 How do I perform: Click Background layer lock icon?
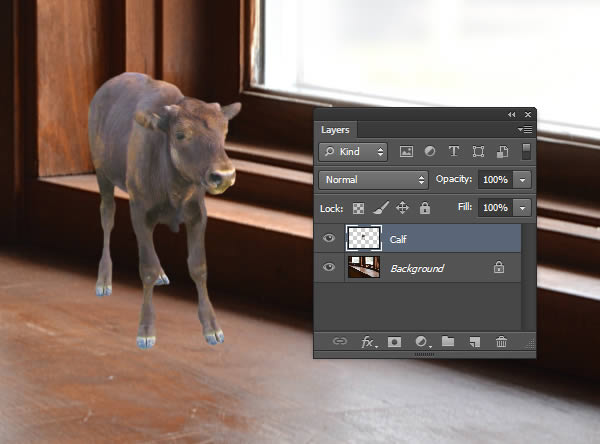click(x=499, y=267)
